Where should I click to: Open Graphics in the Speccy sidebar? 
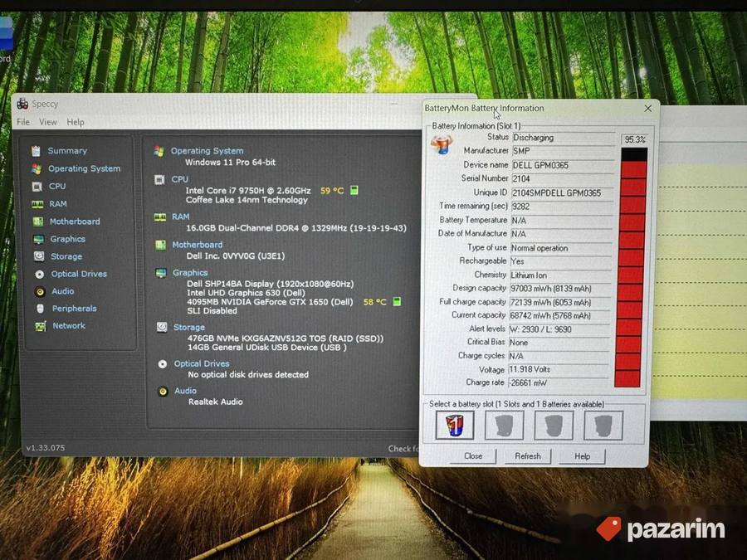click(x=68, y=239)
